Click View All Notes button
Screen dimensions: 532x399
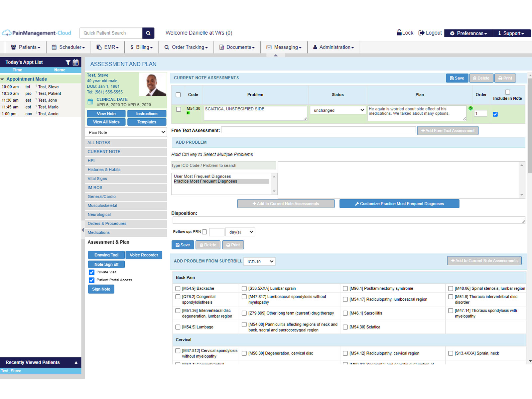click(106, 122)
